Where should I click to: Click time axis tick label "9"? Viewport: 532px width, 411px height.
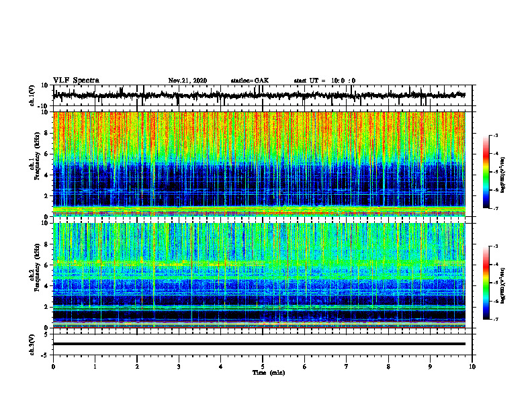click(430, 367)
